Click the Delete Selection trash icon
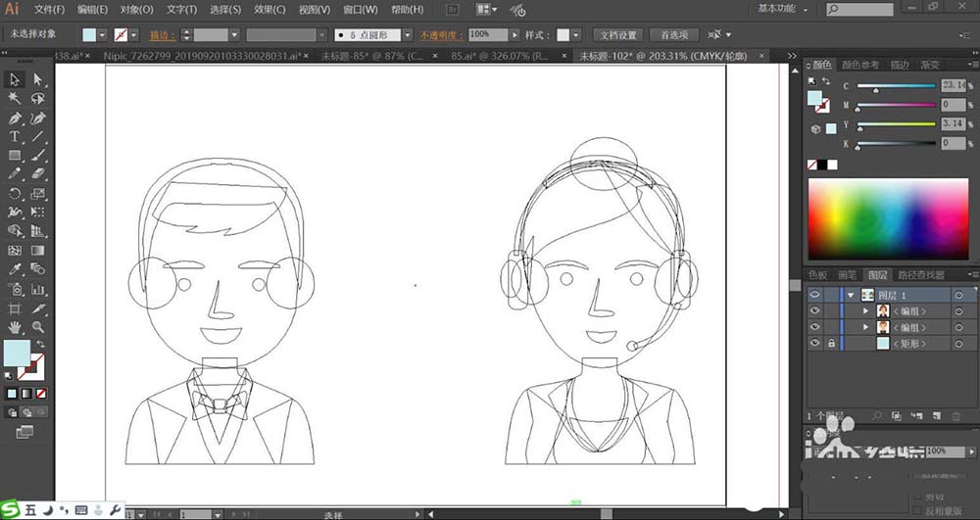Screen dimensions: 980x520 tap(955, 416)
